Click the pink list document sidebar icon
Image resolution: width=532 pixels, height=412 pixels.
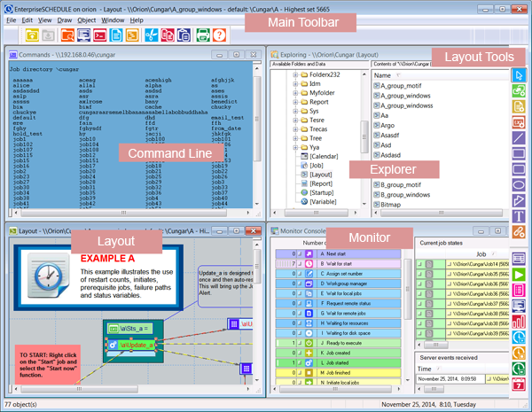point(519,291)
